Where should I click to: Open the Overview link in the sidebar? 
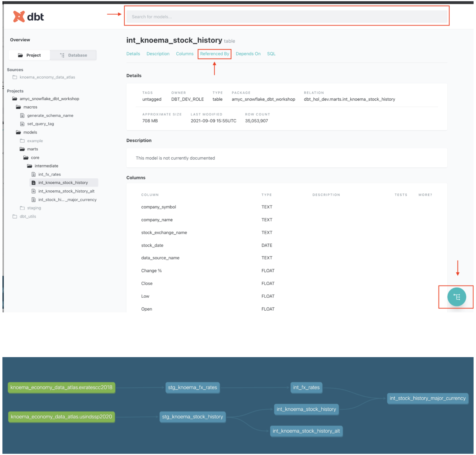(x=20, y=40)
